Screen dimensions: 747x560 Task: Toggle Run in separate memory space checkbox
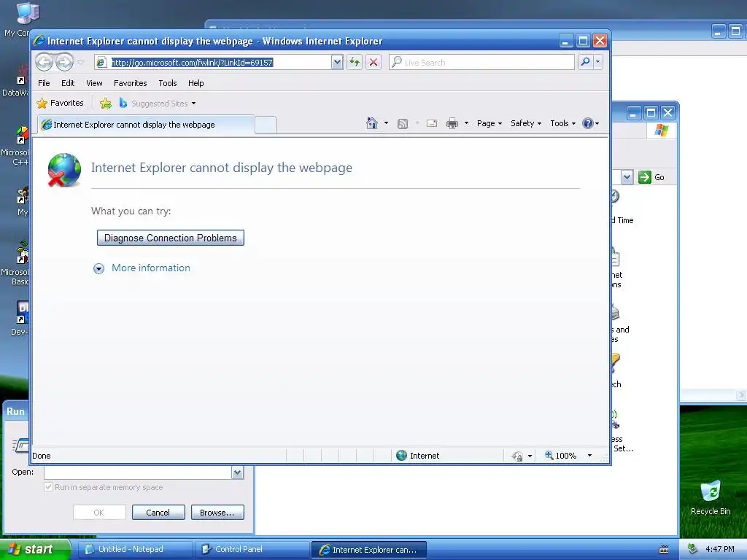pyautogui.click(x=48, y=486)
